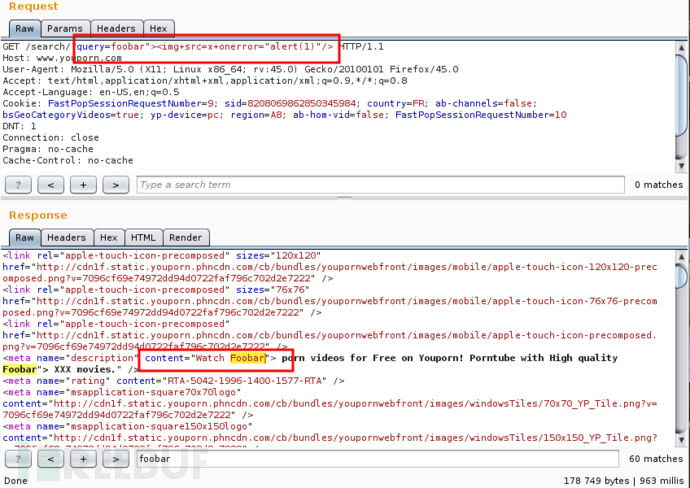Click the 'yp-device=pc' cookie value
The image size is (690, 488).
[x=184, y=115]
